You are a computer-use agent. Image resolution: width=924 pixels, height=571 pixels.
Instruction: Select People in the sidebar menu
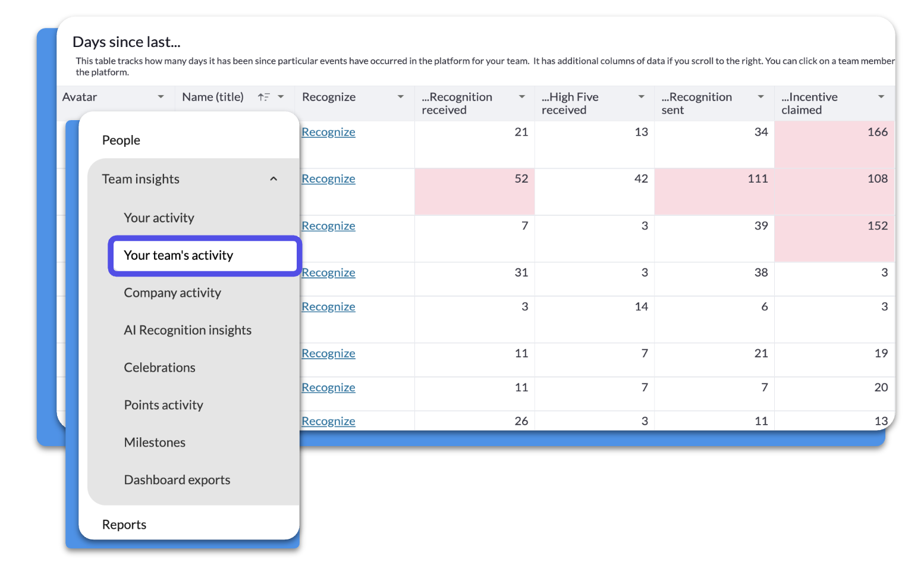pos(121,140)
